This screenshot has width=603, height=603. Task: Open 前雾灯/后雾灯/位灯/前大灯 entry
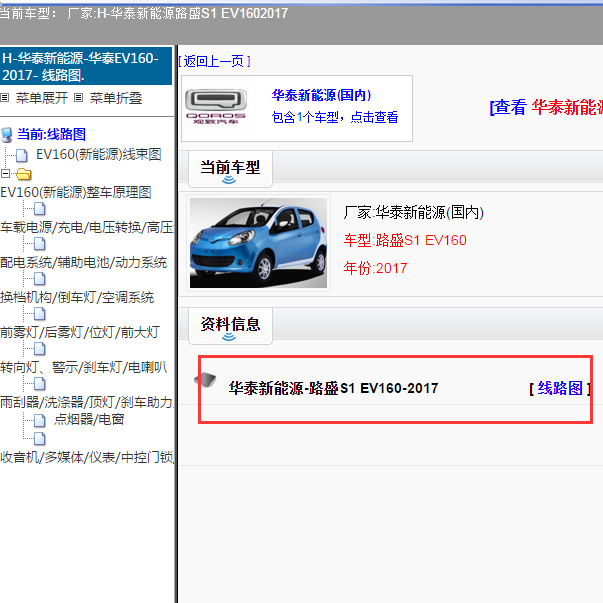click(80, 332)
